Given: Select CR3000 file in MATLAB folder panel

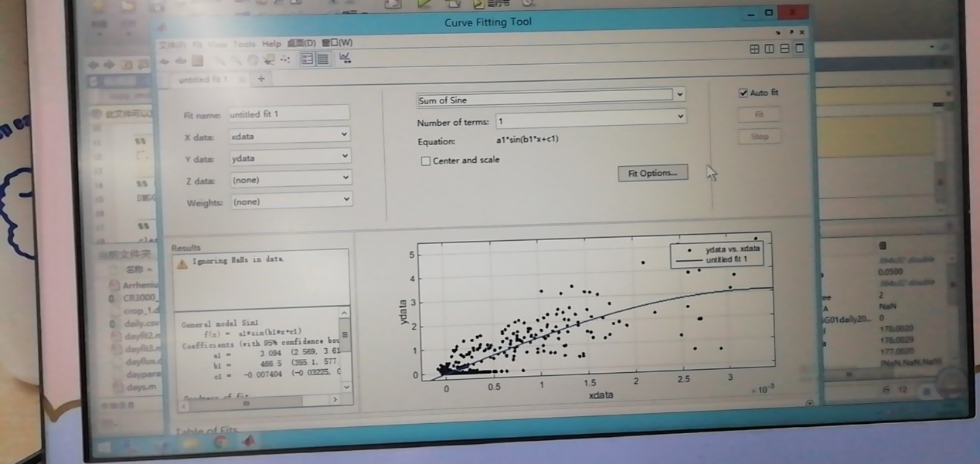Looking at the screenshot, I should (x=141, y=297).
